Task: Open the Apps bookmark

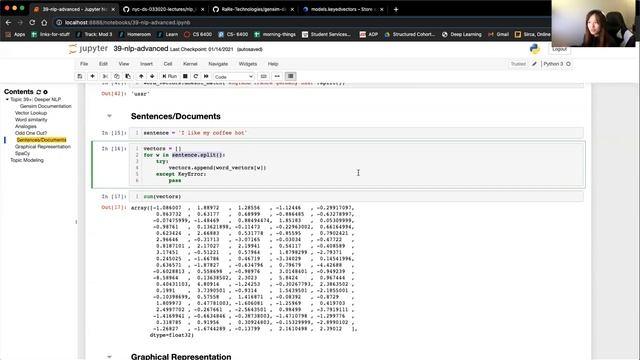Action: 15,35
